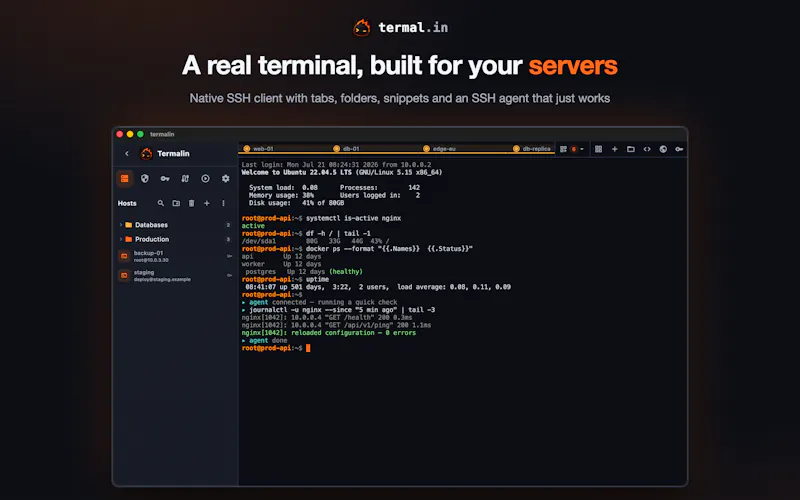This screenshot has height=500, width=800.
Task: Click the key indicator on backup-01 row
Action: point(229,256)
